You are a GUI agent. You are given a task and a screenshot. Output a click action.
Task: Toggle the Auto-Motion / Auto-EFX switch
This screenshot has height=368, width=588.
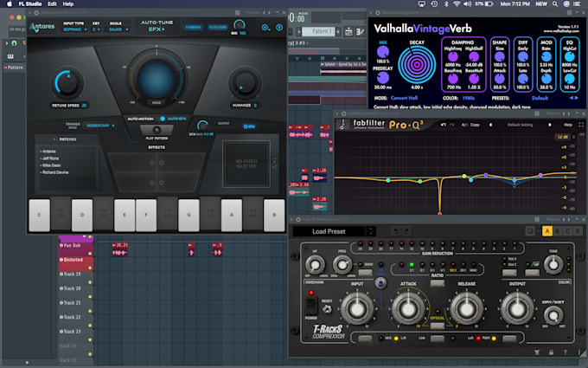coord(163,119)
